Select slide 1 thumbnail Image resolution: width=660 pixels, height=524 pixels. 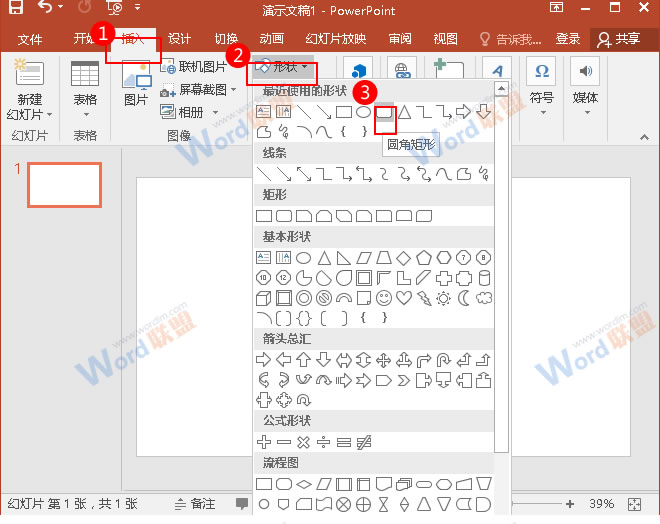64,185
